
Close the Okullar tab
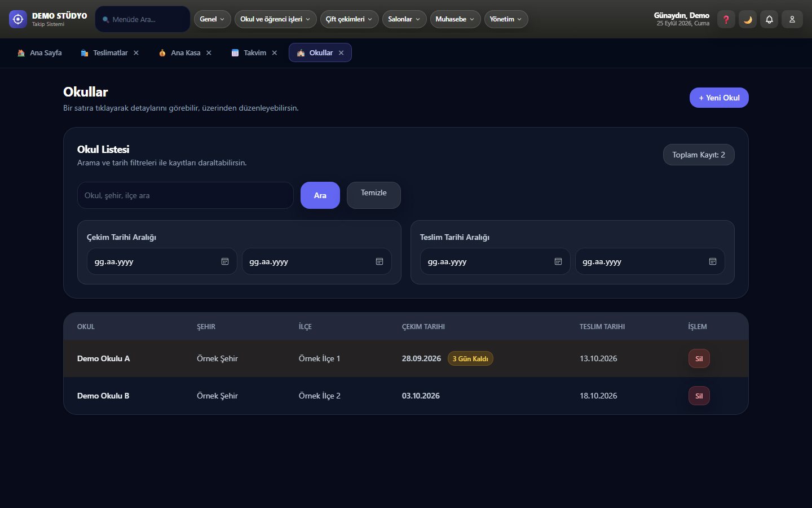point(341,52)
